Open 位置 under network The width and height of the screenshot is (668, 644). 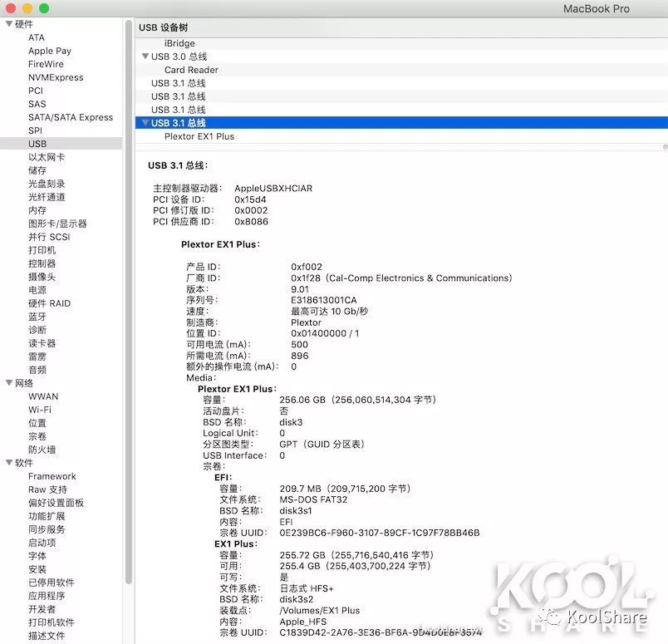[x=37, y=423]
